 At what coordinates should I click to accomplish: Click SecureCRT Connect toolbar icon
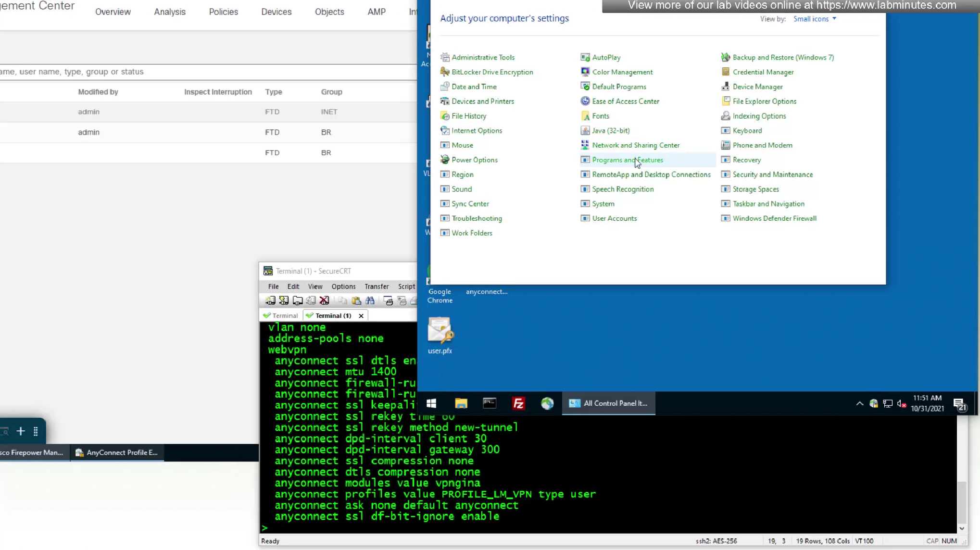coord(270,301)
